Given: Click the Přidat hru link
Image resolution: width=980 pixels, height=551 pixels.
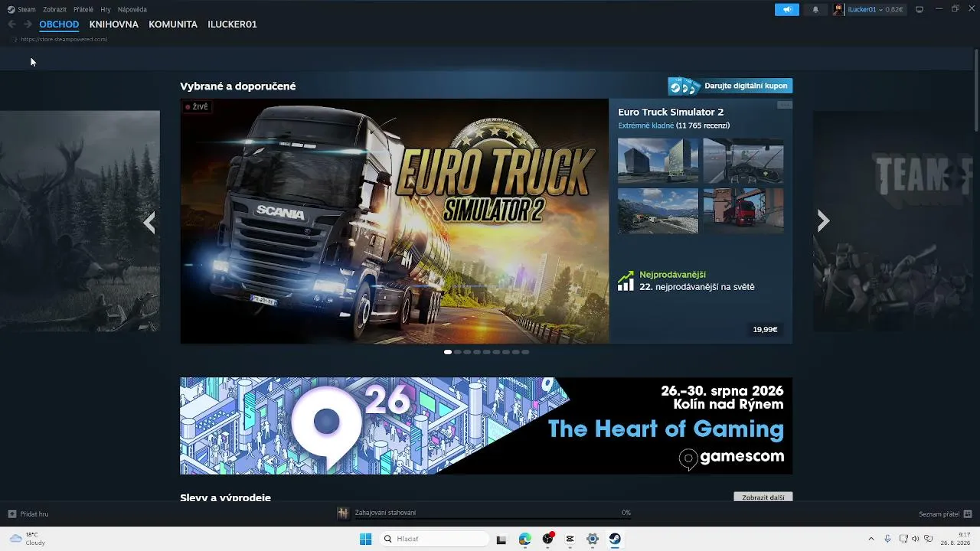Looking at the screenshot, I should tap(34, 514).
